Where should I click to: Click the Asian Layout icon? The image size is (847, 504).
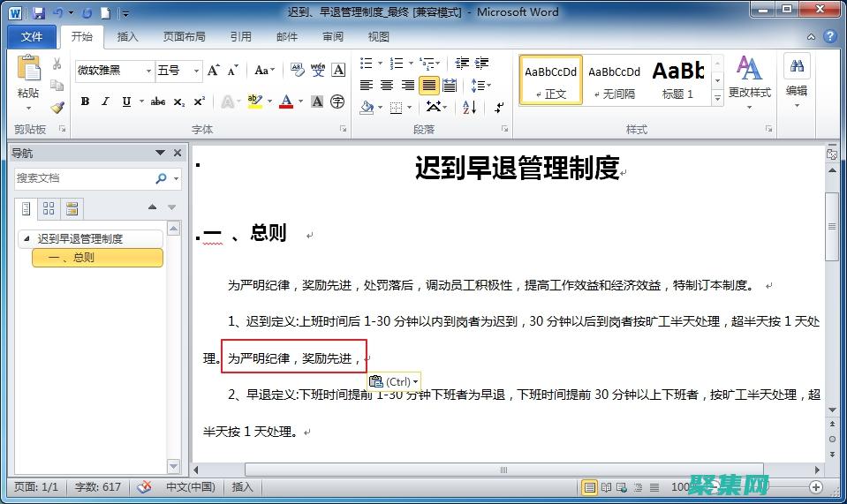434,107
